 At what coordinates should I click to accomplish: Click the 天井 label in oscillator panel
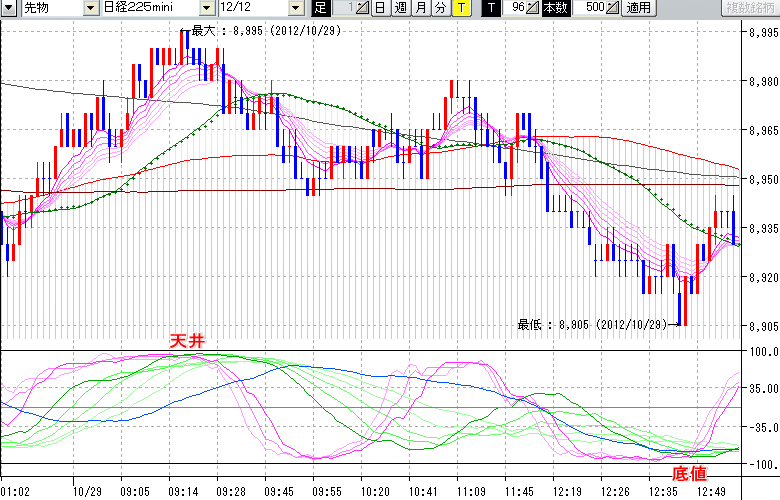[185, 343]
